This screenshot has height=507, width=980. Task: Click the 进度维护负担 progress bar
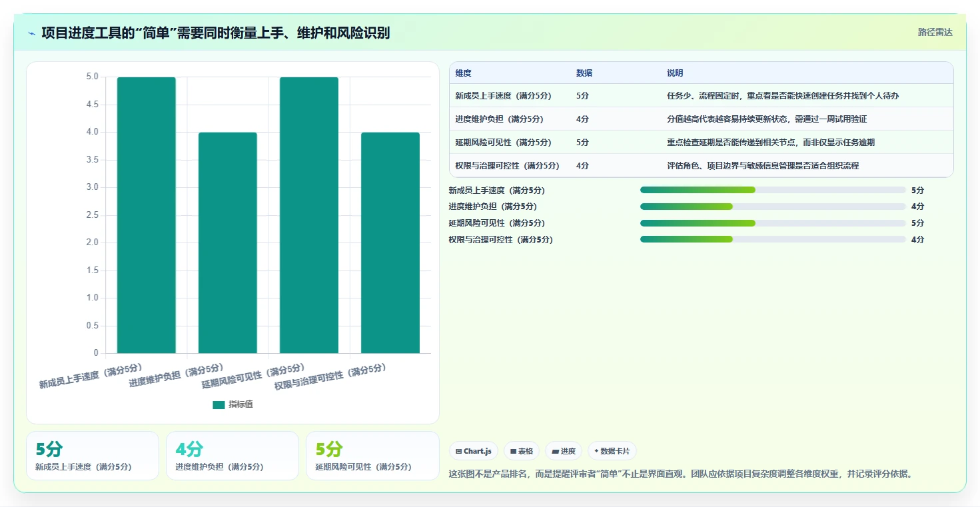tap(773, 207)
